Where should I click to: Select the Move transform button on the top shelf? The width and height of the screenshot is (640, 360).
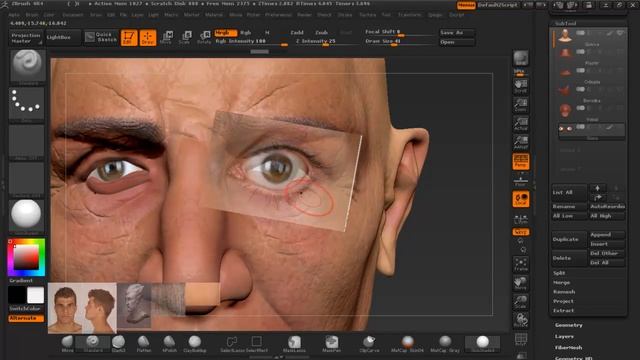[166, 37]
